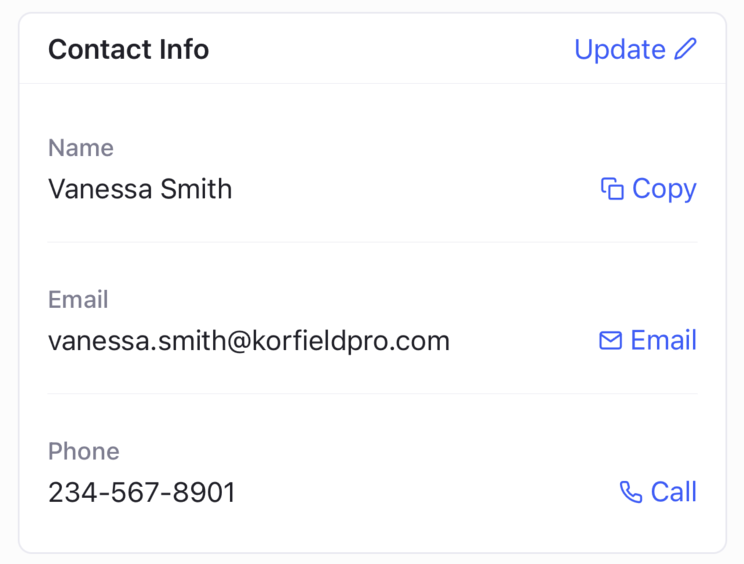Click the gray Name field label
Image resolution: width=744 pixels, height=564 pixels.
click(81, 148)
